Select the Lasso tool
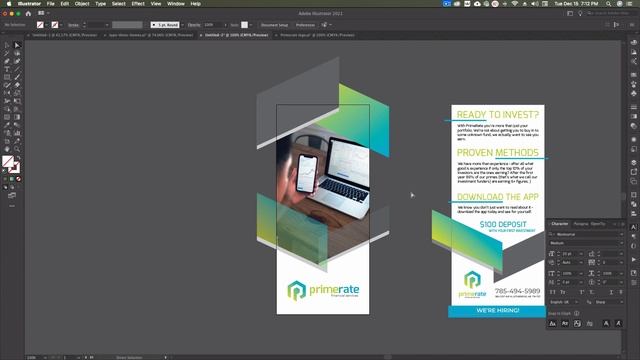Viewport: 640px width, 360px height. tap(17, 53)
